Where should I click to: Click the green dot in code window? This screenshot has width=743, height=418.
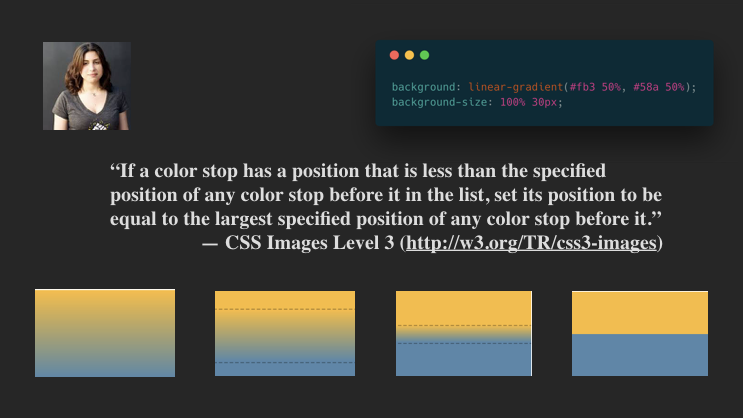click(425, 55)
